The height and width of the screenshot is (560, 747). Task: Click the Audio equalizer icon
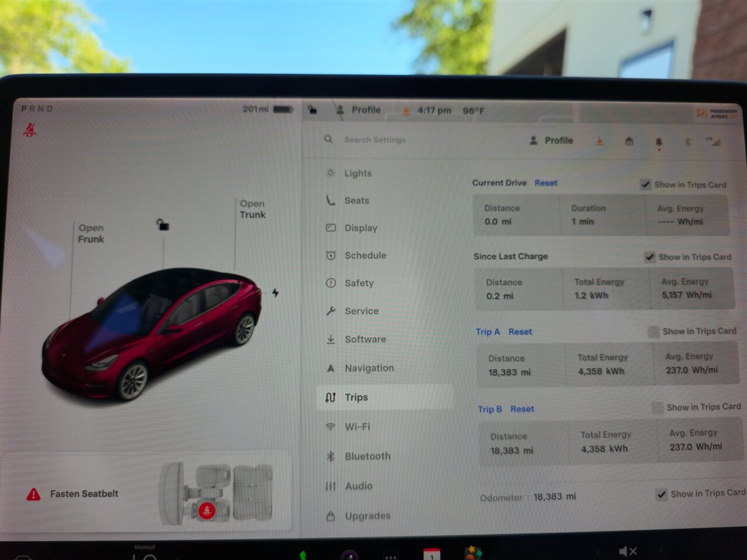coord(330,486)
